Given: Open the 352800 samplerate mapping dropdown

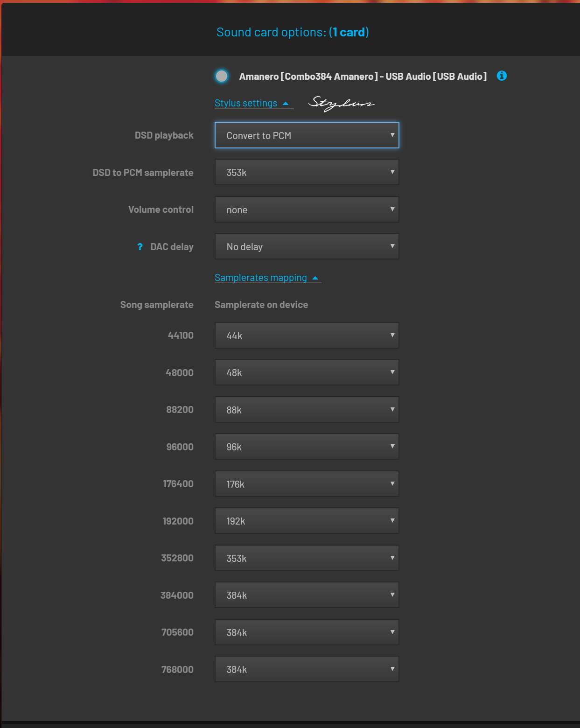Looking at the screenshot, I should 307,558.
